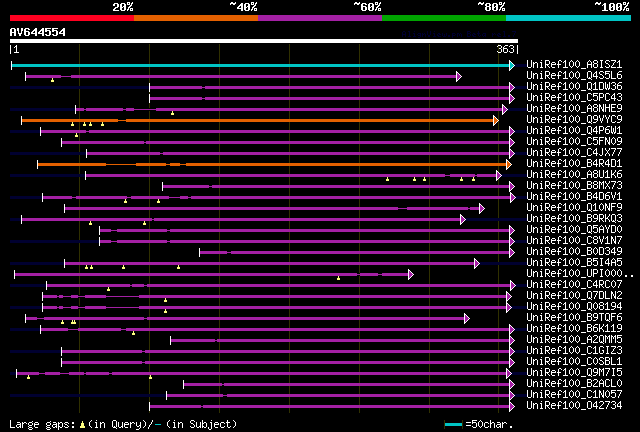Select the truncated UniRef100_UPI000.. label
Viewport: 640px width, 432px height.
tap(580, 274)
